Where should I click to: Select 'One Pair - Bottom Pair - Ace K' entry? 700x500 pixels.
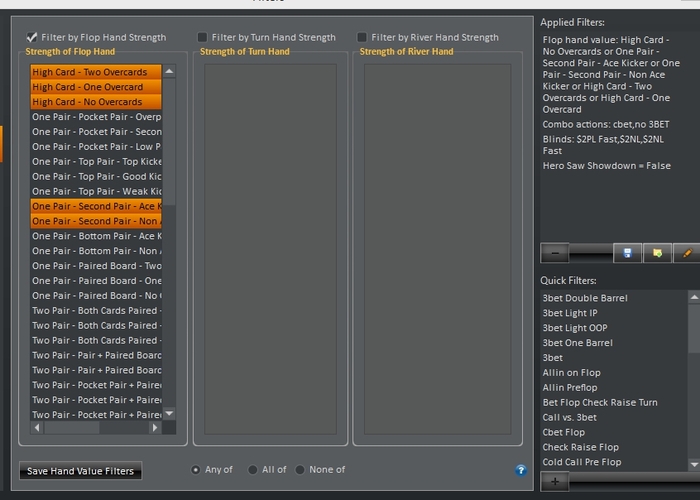click(x=96, y=236)
